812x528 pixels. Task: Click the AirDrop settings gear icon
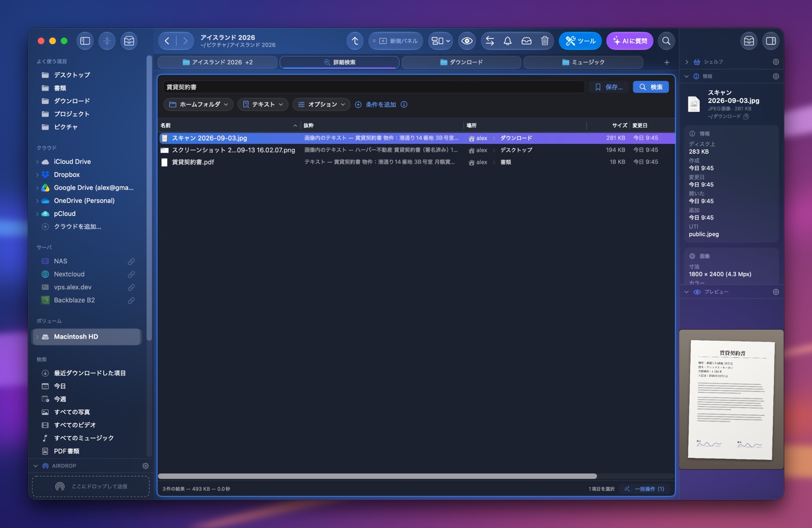coord(146,466)
